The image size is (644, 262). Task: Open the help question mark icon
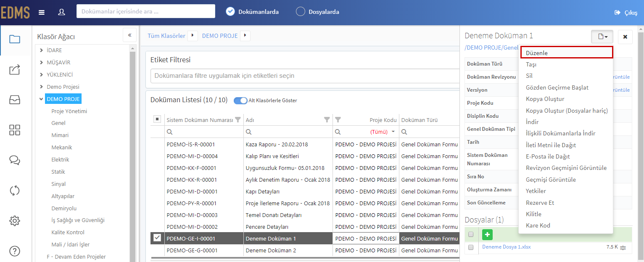(15, 251)
